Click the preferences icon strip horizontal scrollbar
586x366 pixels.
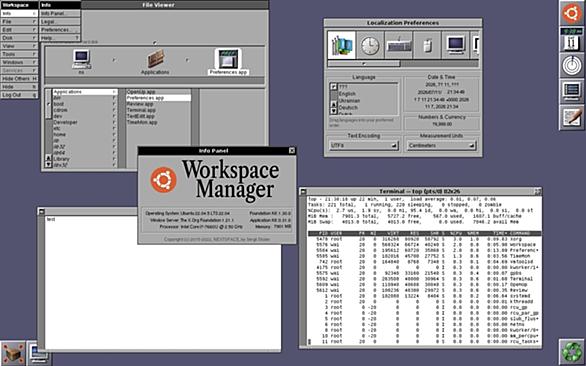click(403, 64)
